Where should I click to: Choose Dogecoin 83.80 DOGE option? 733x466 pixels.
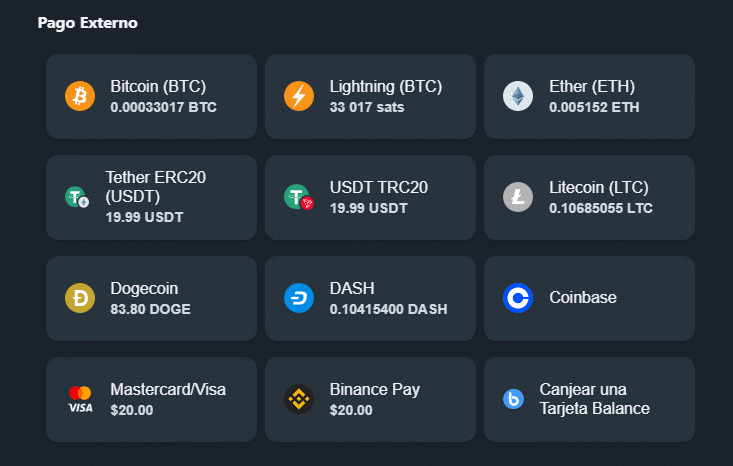tap(151, 298)
